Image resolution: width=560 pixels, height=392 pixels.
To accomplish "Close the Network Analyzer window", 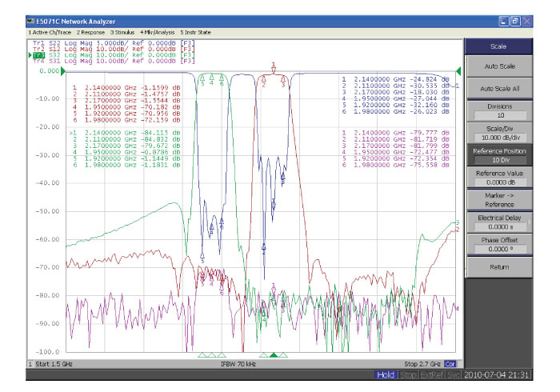I will (526, 22).
